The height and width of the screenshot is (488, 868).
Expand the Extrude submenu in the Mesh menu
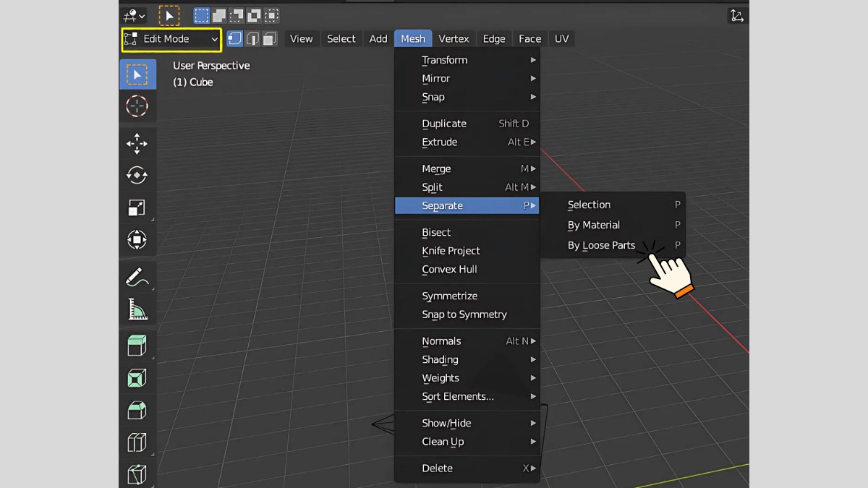point(467,142)
